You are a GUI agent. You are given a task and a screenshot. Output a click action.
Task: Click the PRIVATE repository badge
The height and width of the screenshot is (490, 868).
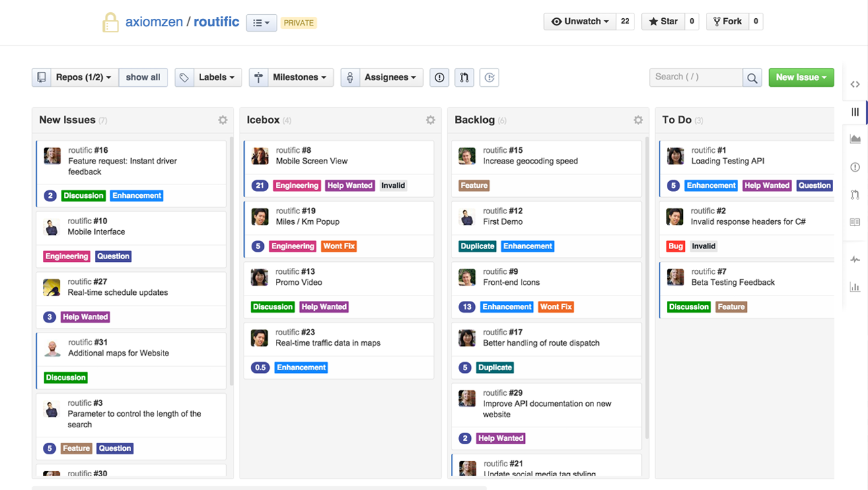(x=298, y=23)
